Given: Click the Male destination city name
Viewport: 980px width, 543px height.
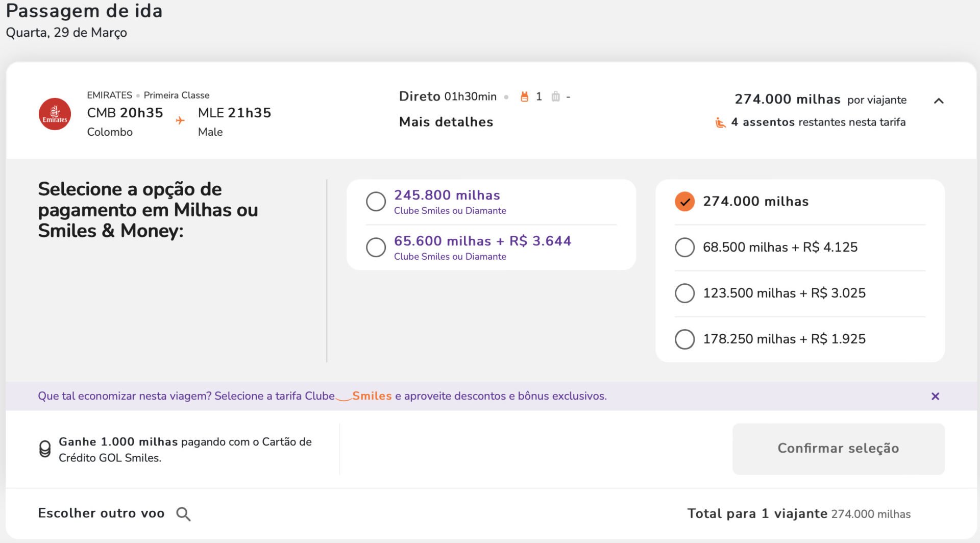Looking at the screenshot, I should (x=210, y=132).
